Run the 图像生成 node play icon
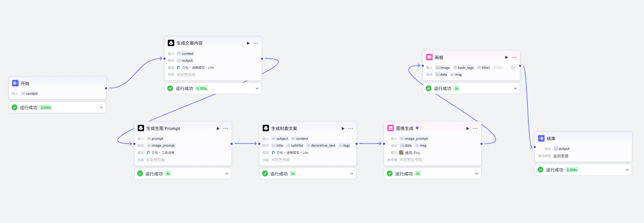The image size is (644, 223). pyautogui.click(x=468, y=129)
